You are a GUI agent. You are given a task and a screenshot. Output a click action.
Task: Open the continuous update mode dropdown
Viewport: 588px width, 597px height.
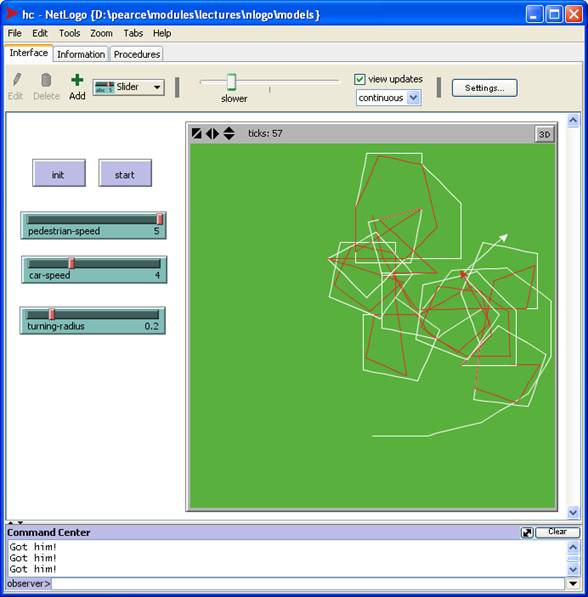(x=388, y=98)
